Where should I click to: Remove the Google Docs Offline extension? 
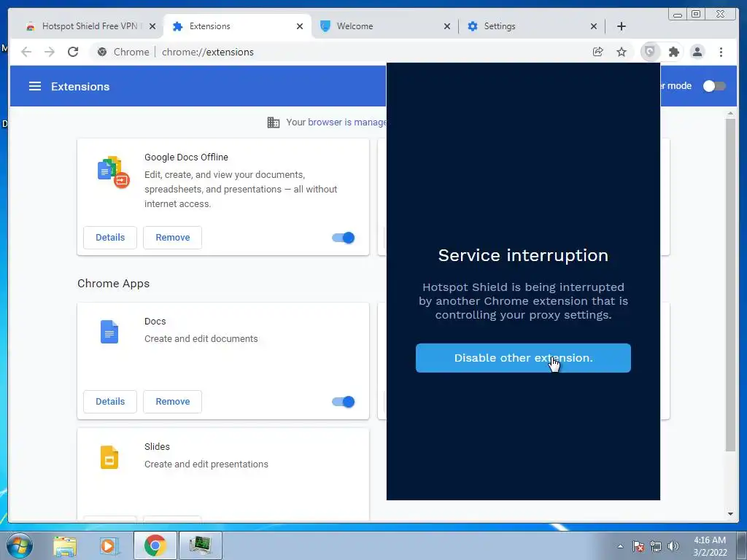click(x=172, y=238)
